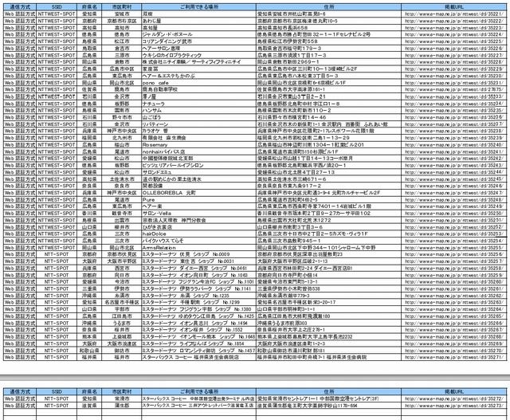Select the 倉敷市 city cell
The image size is (510, 420).
click(x=122, y=62)
